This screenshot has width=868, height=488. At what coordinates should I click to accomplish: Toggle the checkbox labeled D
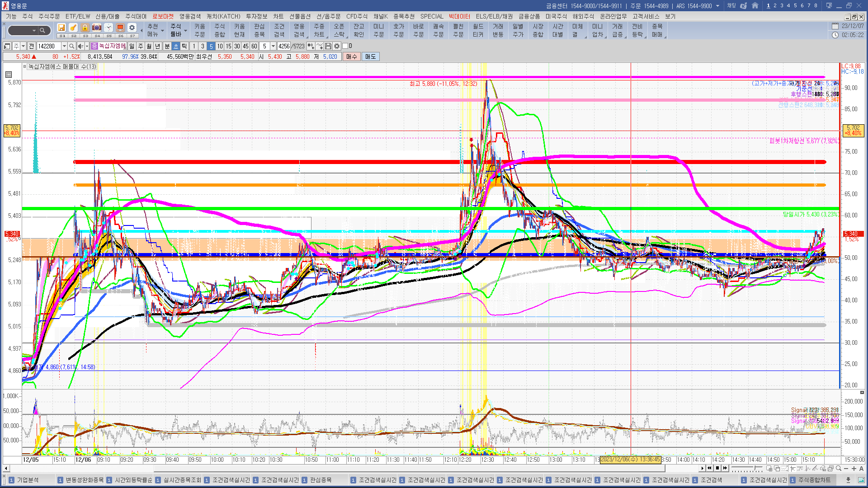[x=345, y=46]
